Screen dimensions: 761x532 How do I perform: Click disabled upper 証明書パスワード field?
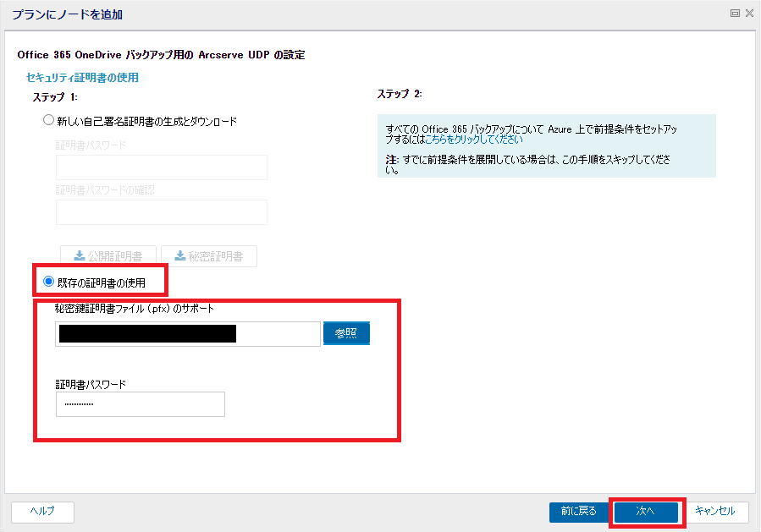(x=162, y=167)
